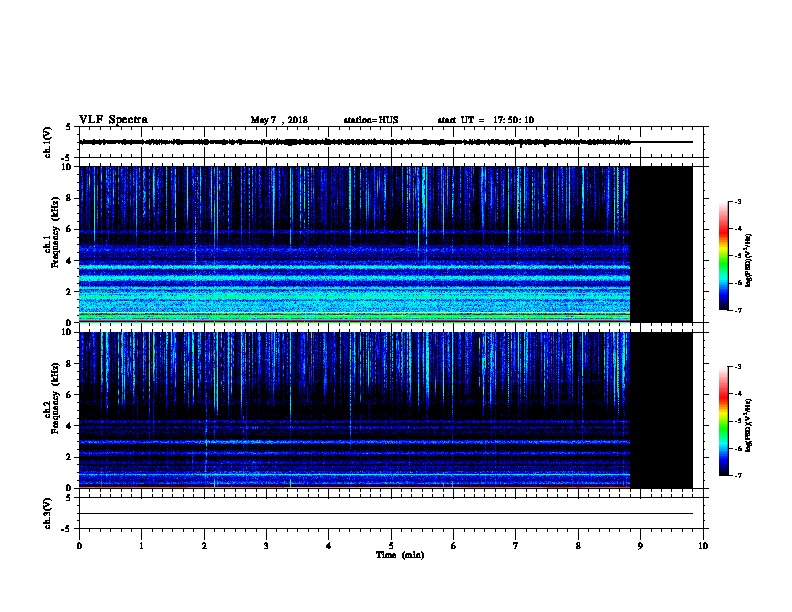Select the date text "May 7, 2018"
The height and width of the screenshot is (612, 792).
click(279, 120)
